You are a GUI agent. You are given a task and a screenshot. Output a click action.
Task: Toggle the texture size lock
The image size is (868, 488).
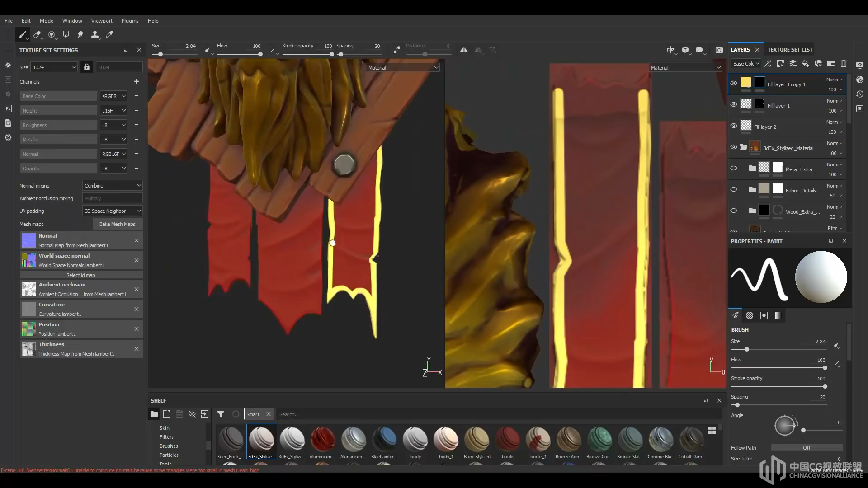click(87, 67)
